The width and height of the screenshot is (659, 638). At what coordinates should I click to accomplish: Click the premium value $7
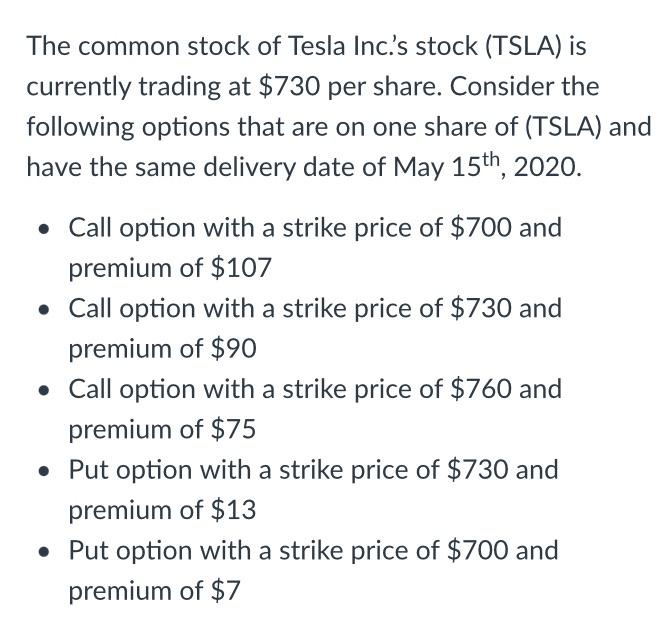click(x=226, y=591)
